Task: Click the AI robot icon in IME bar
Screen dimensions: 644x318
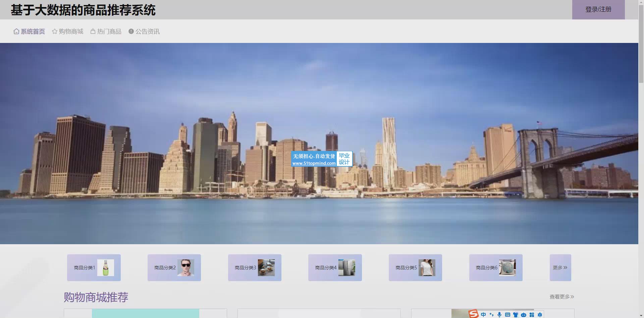Action: [x=524, y=315]
